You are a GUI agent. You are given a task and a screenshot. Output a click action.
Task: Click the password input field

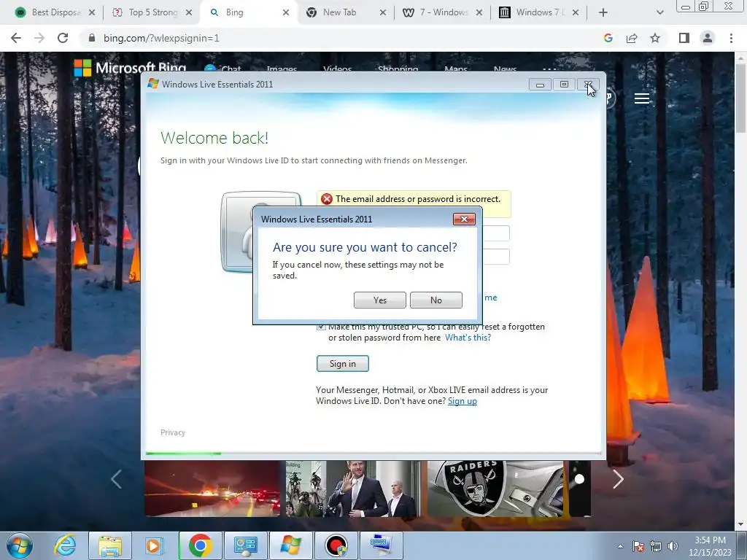coord(496,257)
